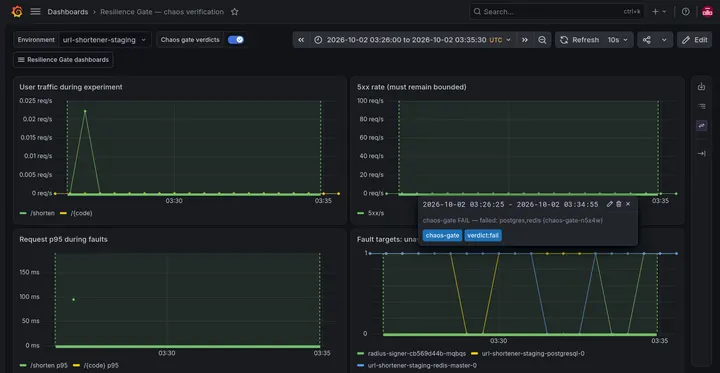Click the highlighted side toolbar icon
The width and height of the screenshot is (720, 373).
[x=701, y=125]
